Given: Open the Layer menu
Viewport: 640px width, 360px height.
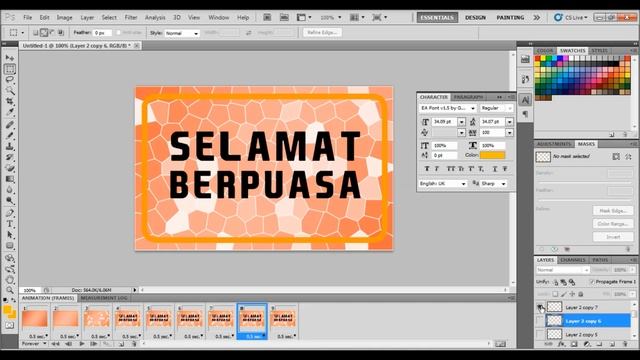Looking at the screenshot, I should 87,18.
